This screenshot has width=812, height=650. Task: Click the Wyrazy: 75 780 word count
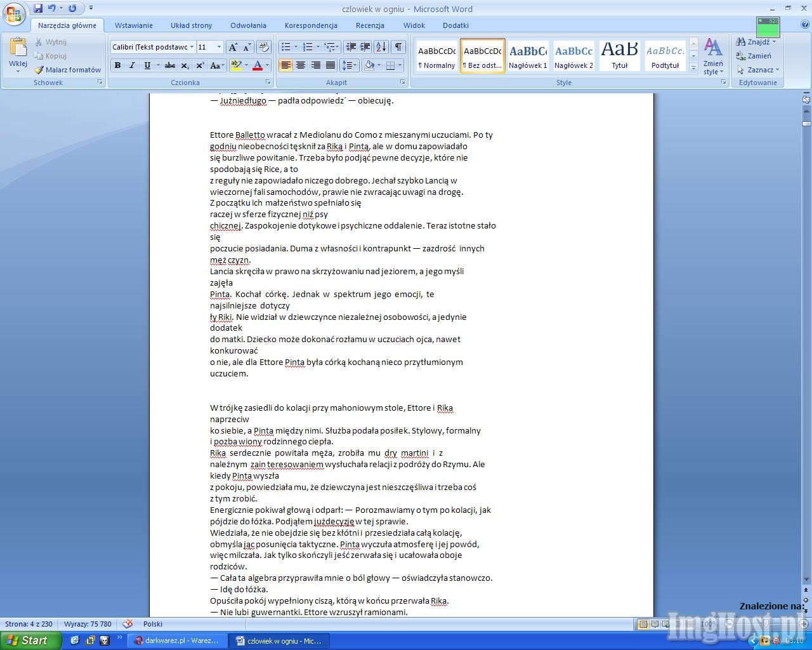tap(88, 624)
